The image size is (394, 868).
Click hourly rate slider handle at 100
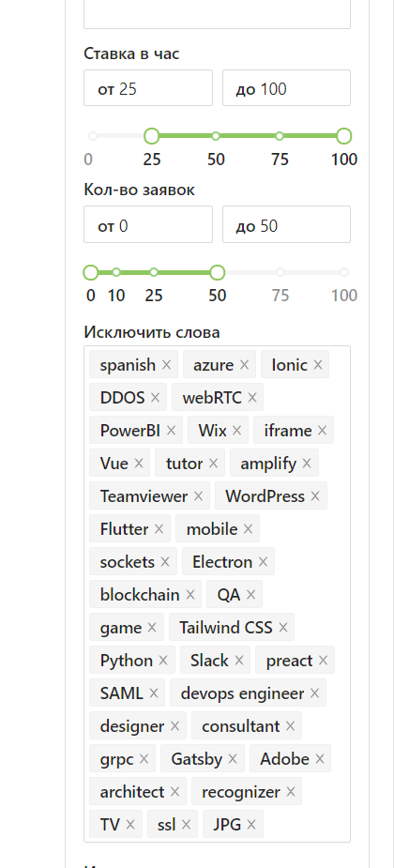344,136
